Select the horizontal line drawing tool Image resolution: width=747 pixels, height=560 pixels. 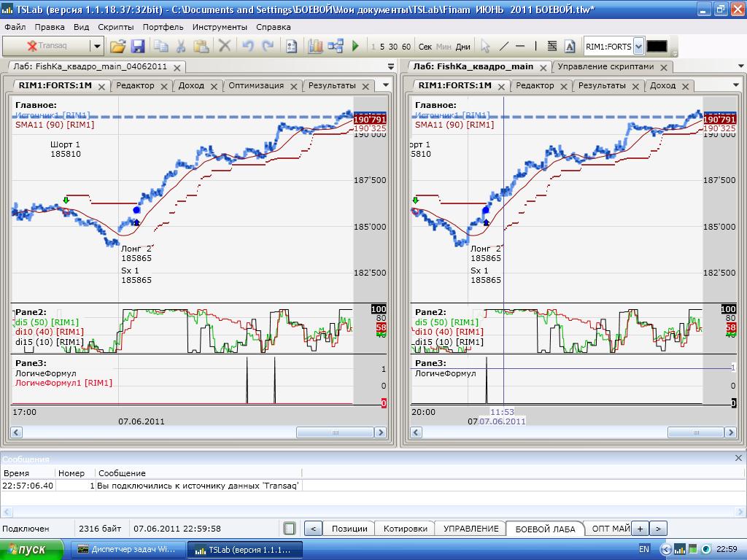[520, 46]
